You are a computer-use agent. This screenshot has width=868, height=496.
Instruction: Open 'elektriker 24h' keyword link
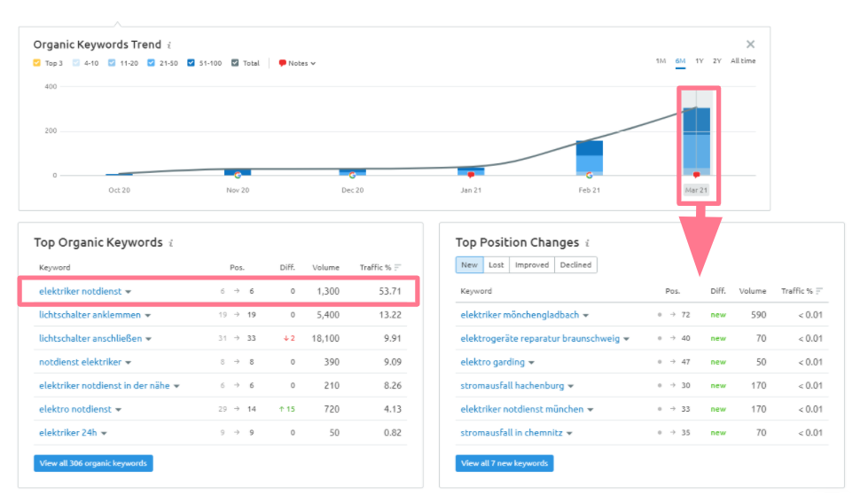tap(68, 433)
